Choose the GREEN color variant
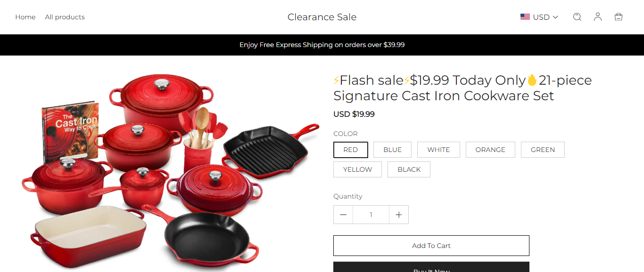Viewport: 644px width, 272px height. pyautogui.click(x=543, y=150)
